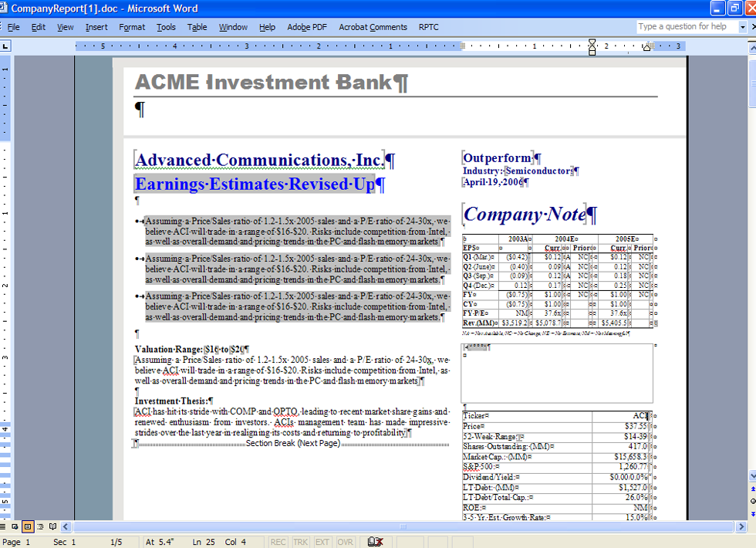This screenshot has width=756, height=548.
Task: Click the right indent marker on ruler
Action: tap(647, 47)
